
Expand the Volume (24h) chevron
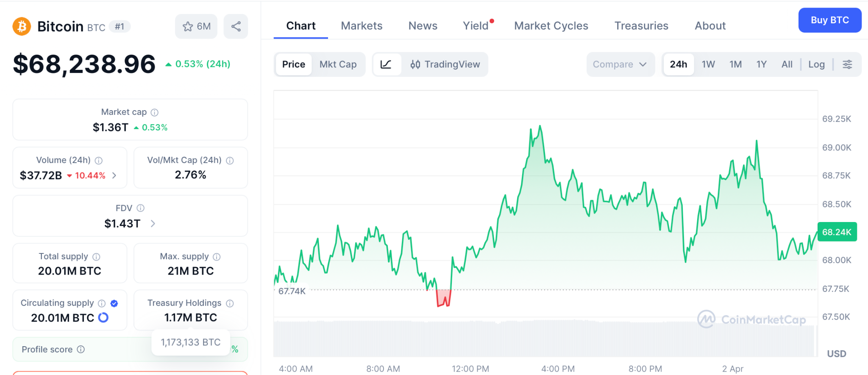pyautogui.click(x=114, y=175)
